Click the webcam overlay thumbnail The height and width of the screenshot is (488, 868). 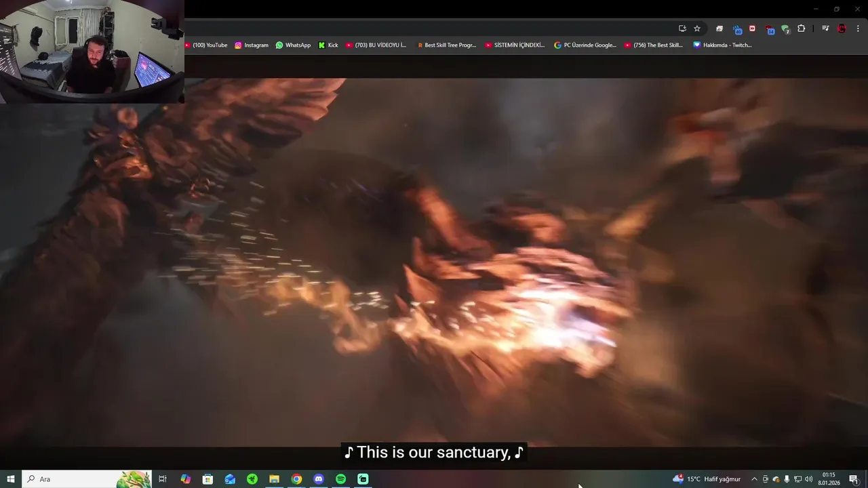pos(92,52)
